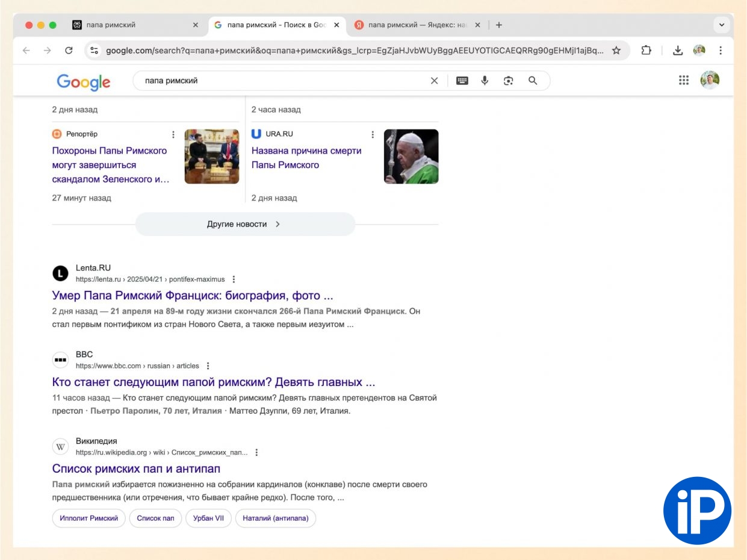
Task: Open the Chrome profile avatar in toolbar
Action: pos(699,51)
